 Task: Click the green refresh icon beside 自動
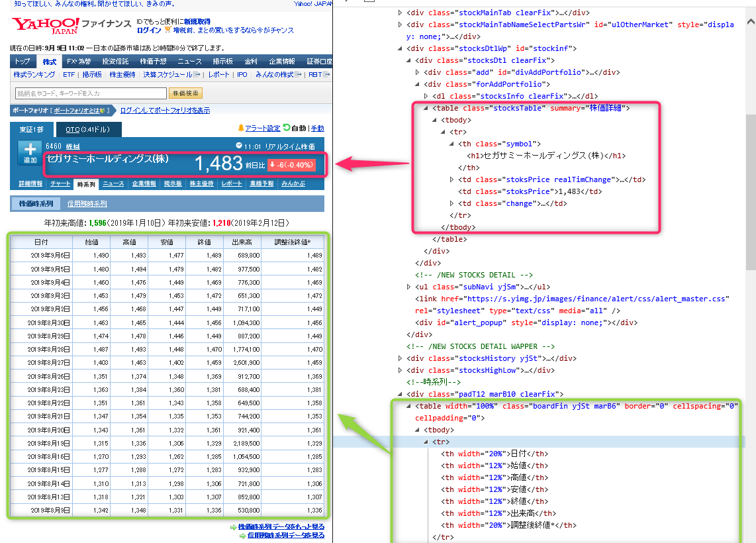(287, 128)
